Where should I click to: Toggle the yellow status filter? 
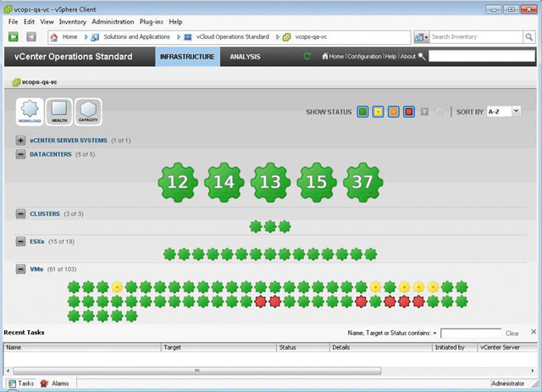coord(378,112)
